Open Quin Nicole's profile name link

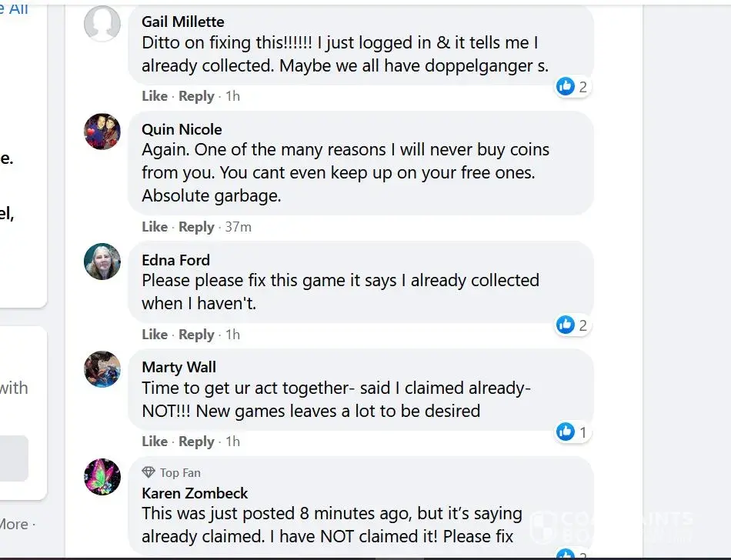coord(182,129)
